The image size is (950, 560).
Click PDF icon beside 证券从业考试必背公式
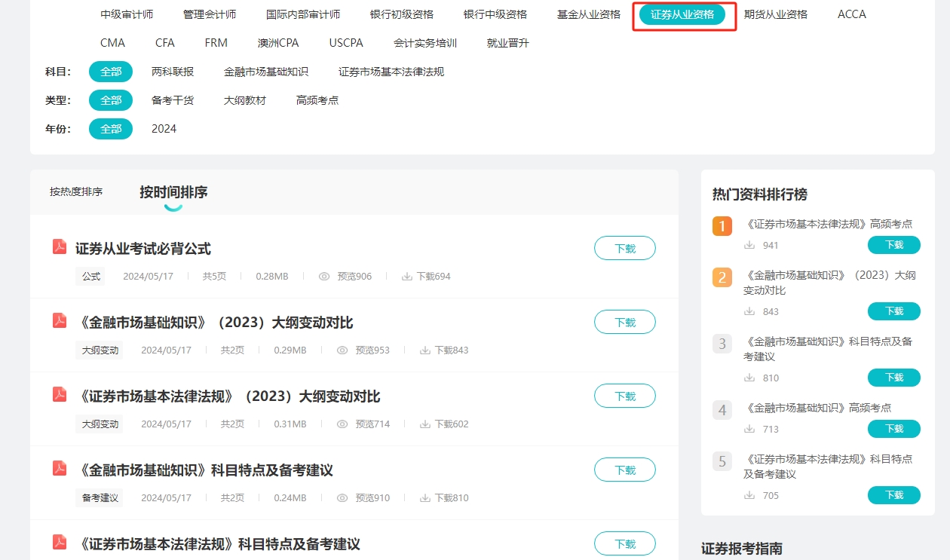click(60, 247)
